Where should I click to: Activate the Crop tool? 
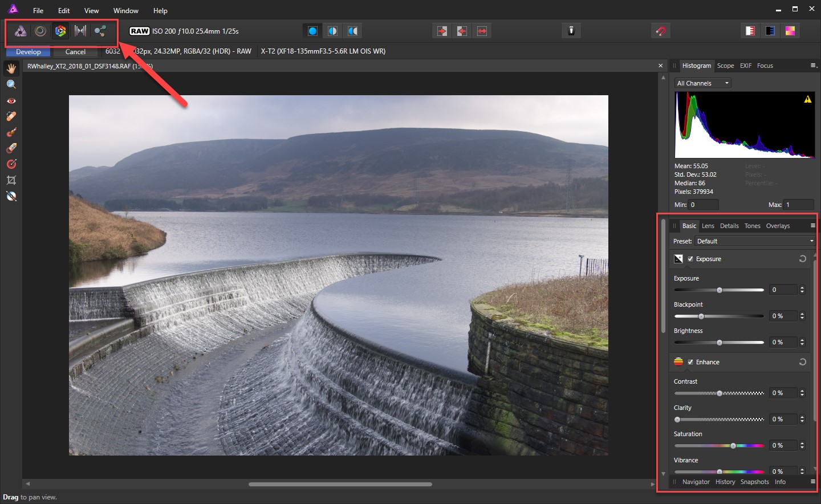[11, 180]
